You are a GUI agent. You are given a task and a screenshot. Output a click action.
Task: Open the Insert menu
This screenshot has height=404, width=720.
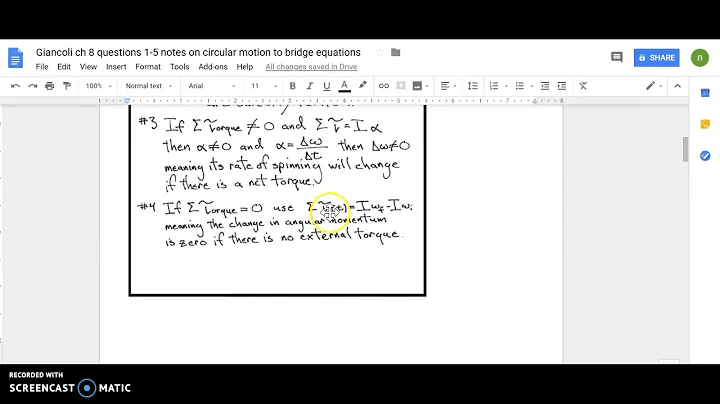click(116, 67)
